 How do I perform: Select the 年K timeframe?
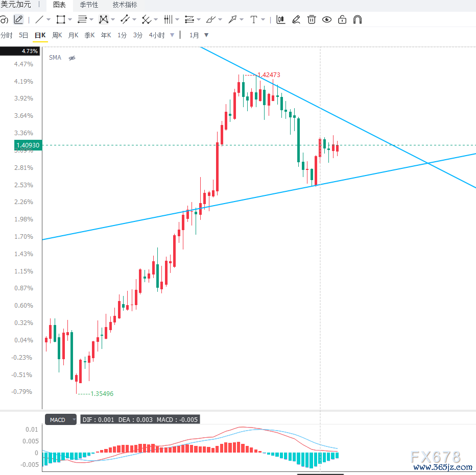coord(106,35)
